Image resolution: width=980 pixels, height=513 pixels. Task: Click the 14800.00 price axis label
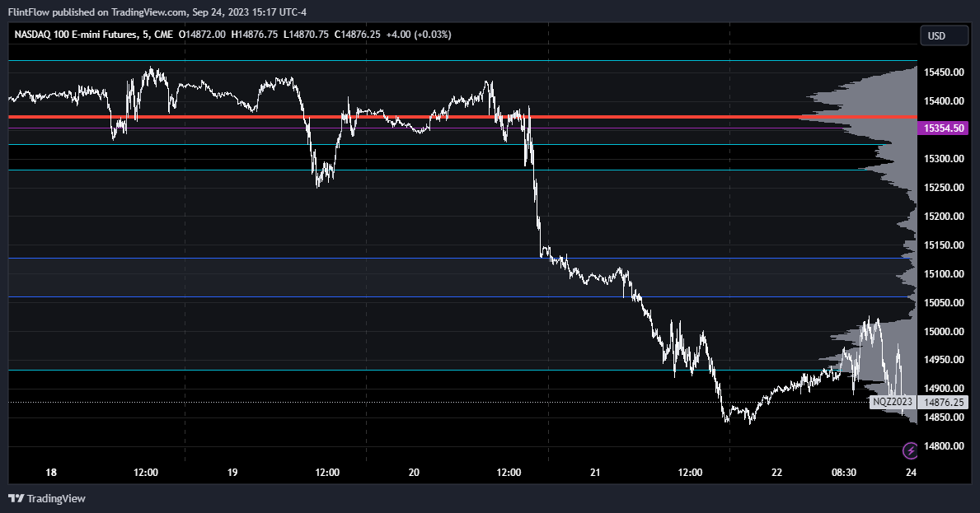[944, 445]
